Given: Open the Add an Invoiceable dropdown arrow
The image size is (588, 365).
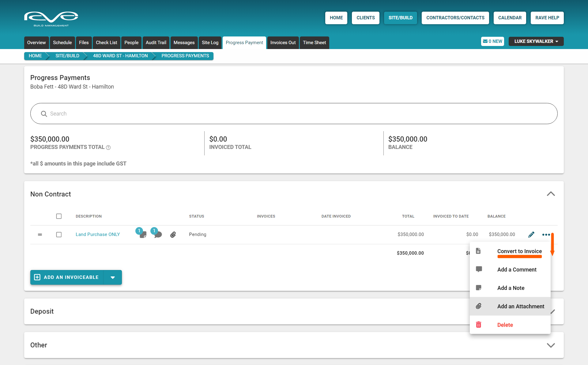Looking at the screenshot, I should click(x=113, y=277).
